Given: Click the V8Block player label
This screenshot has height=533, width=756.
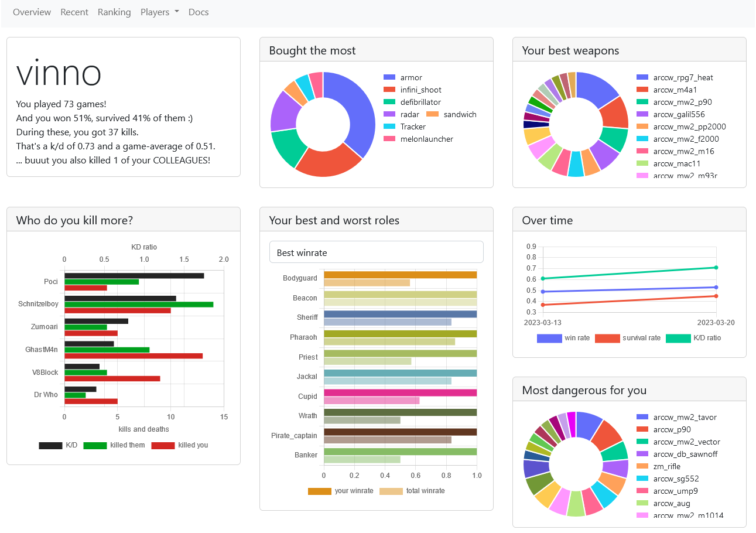Looking at the screenshot, I should pos(45,373).
